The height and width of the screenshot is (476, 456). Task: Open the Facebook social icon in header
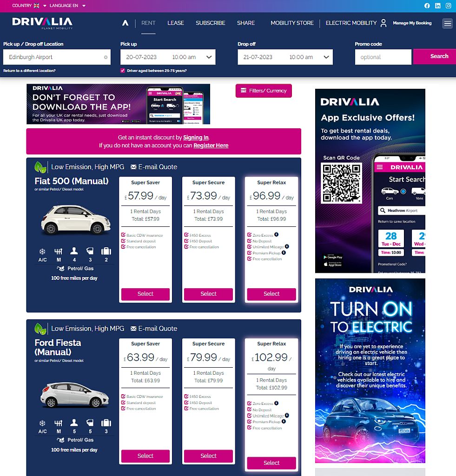(426, 6)
